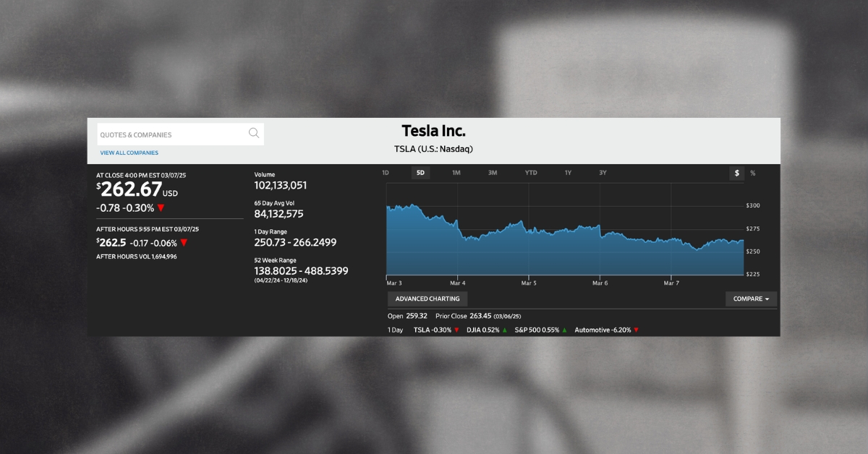Click the $225 price axis label

click(753, 274)
